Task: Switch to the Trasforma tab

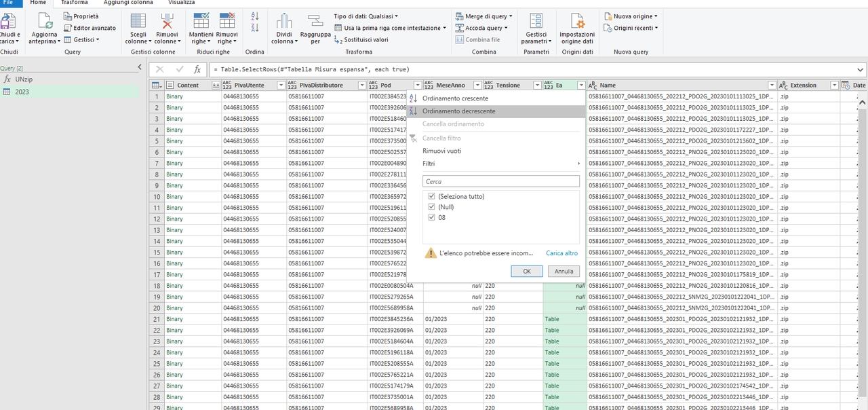Action: point(74,3)
